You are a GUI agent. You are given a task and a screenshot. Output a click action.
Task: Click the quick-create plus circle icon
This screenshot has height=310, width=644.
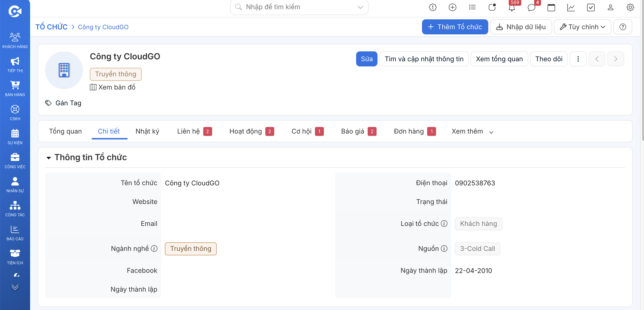pyautogui.click(x=452, y=7)
